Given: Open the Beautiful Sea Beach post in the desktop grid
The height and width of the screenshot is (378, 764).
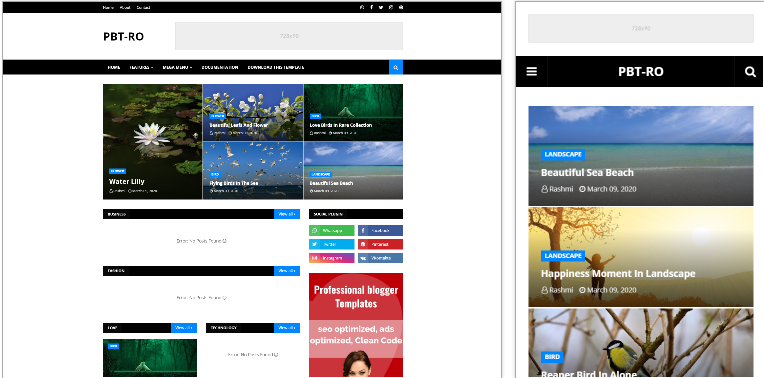Looking at the screenshot, I should pos(331,183).
